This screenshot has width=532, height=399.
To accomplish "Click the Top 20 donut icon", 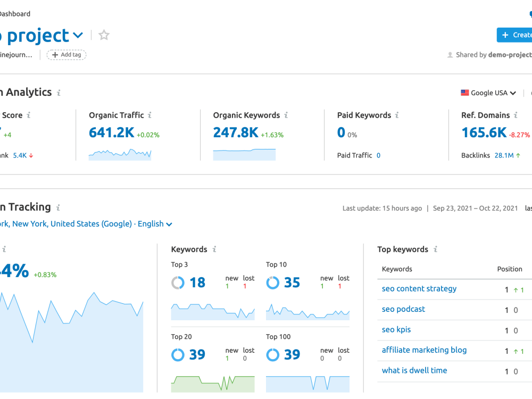I will [x=178, y=355].
